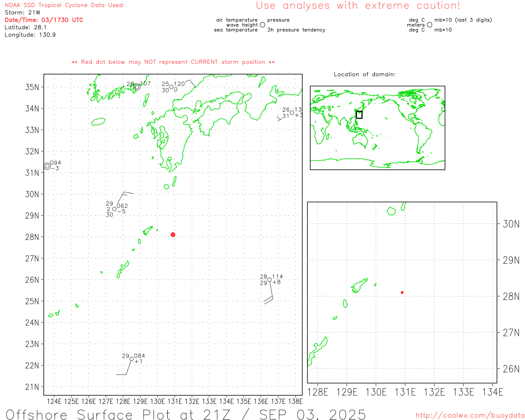Image resolution: width=525 pixels, height=420 pixels.
Task: Click 'Use analyses with extreme caution!' warning
Action: coord(358,6)
